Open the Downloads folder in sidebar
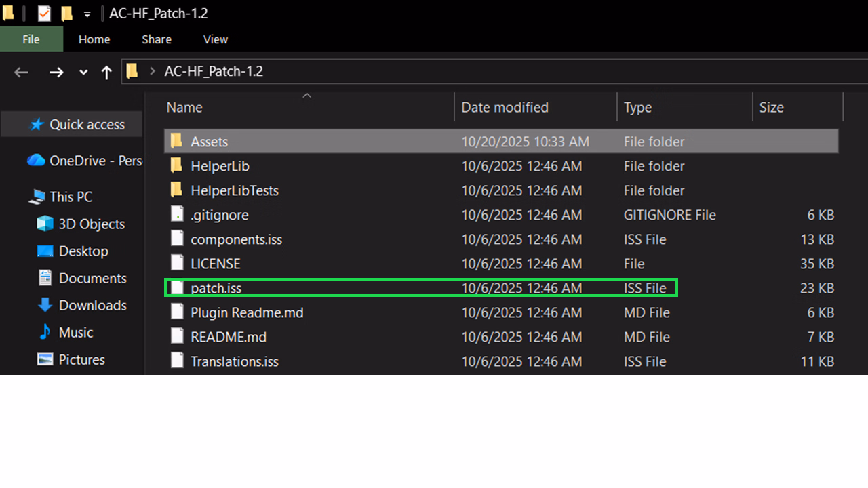The image size is (868, 488). tap(92, 305)
